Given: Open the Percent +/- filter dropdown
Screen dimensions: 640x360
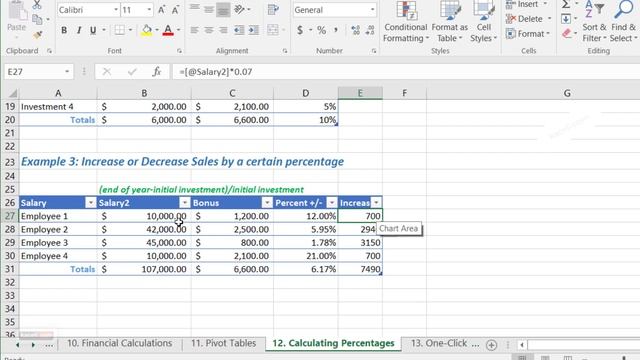Looking at the screenshot, I should (332, 203).
